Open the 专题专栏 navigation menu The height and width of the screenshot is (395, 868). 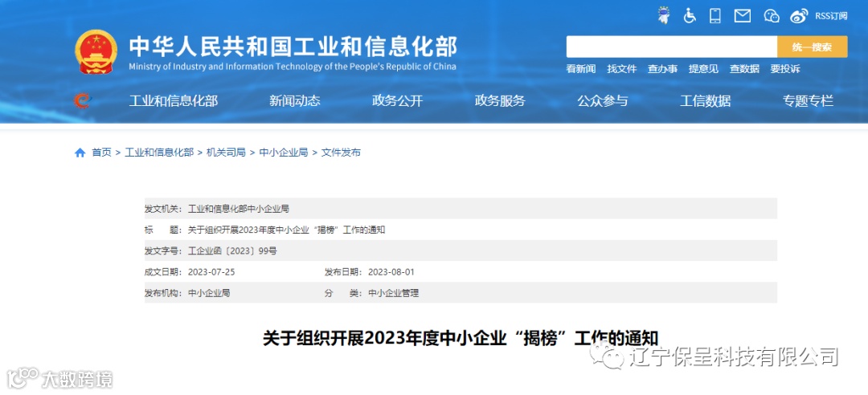coord(808,101)
